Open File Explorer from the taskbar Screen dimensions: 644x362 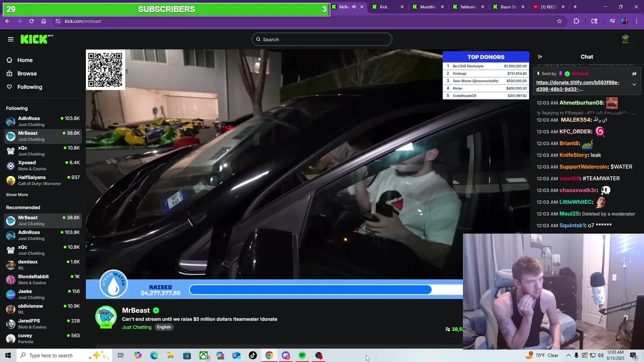pos(171,355)
